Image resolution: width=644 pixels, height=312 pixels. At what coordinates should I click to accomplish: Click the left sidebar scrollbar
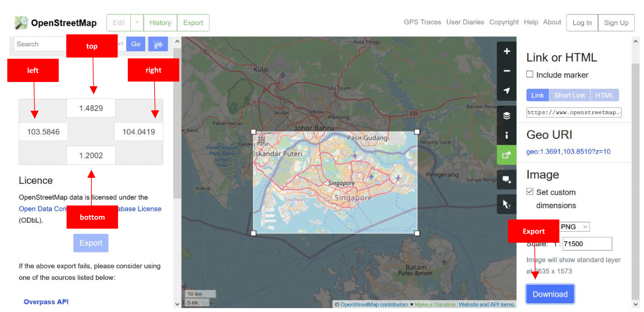(177, 122)
